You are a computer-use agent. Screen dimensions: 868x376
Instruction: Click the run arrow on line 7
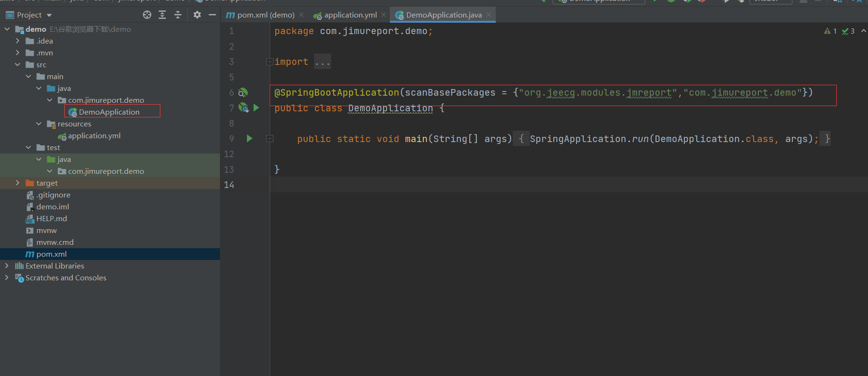pos(256,108)
